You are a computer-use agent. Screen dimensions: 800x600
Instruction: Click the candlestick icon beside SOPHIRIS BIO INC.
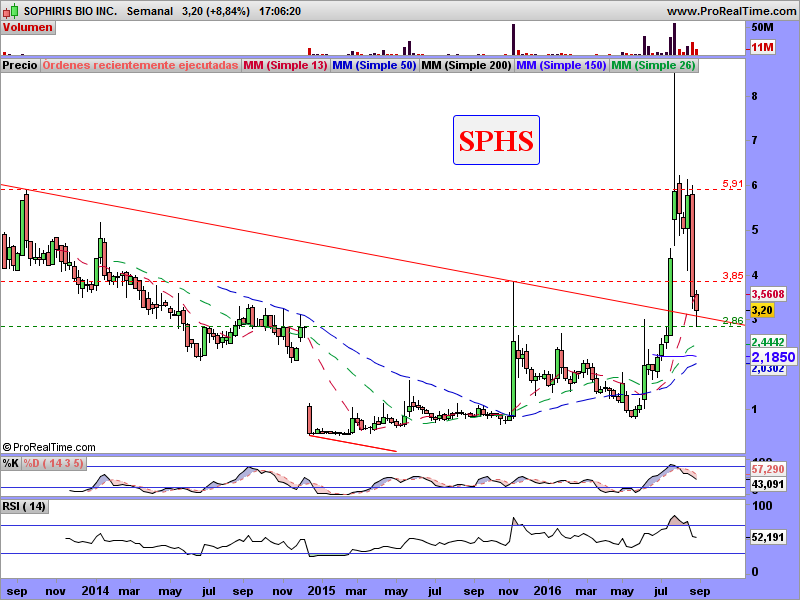click(11, 10)
